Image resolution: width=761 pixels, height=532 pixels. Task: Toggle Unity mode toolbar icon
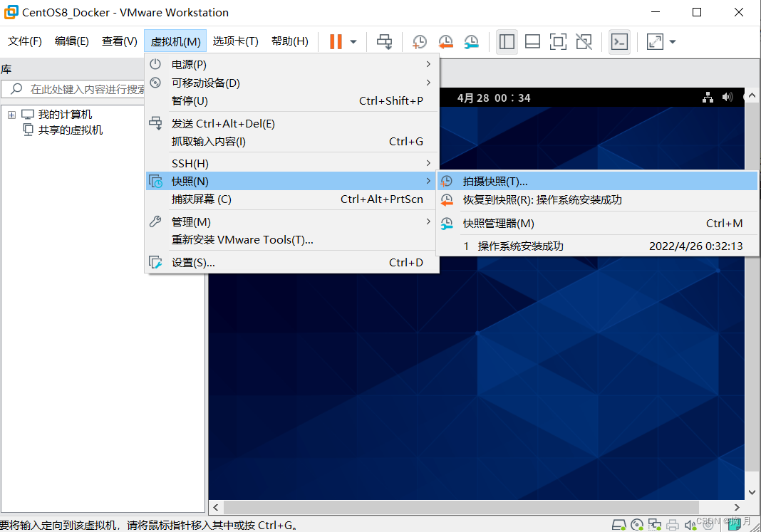click(584, 42)
